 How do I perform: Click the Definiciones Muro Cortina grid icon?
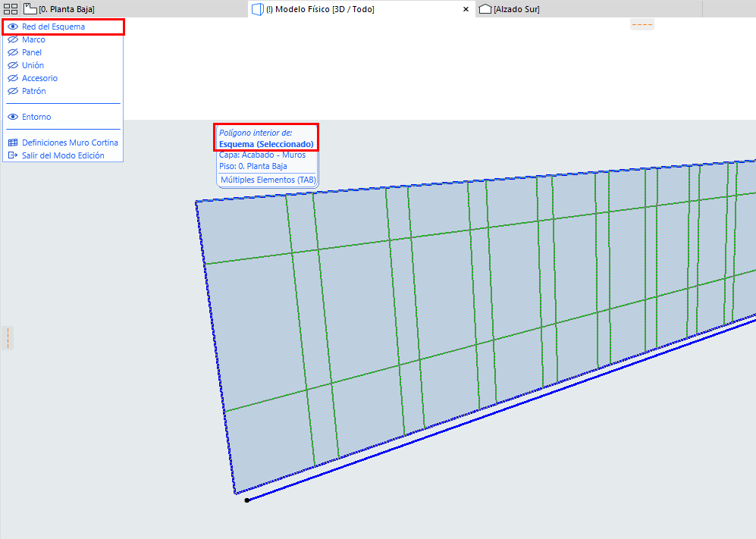13,143
